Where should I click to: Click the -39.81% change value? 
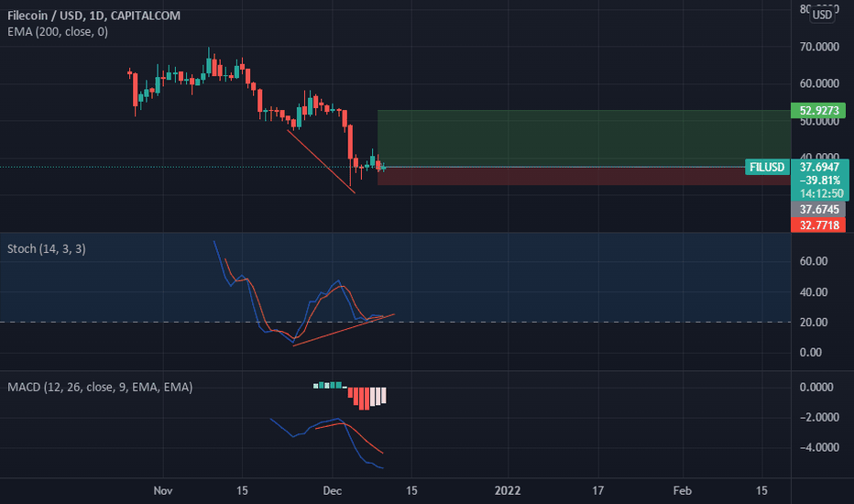pos(819,181)
